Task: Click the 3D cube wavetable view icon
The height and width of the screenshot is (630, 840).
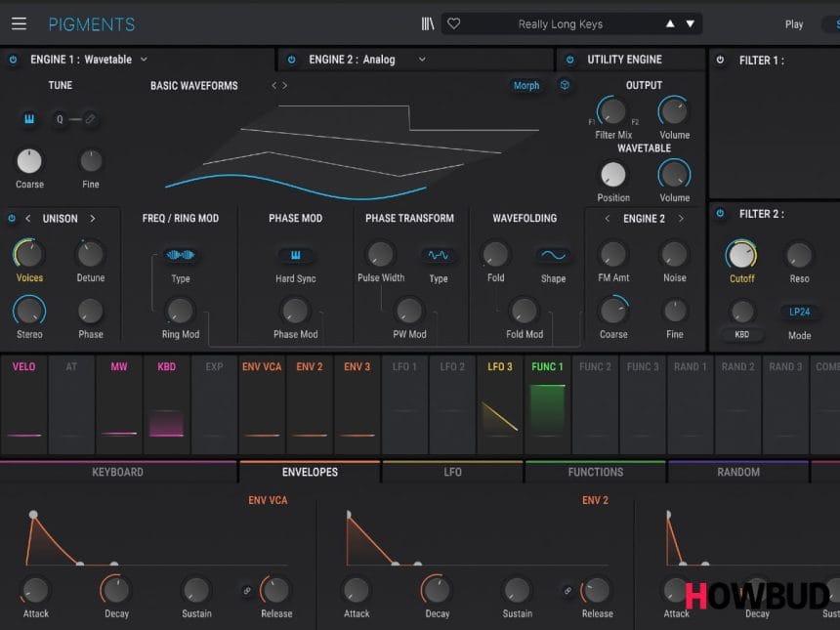Action: coord(565,86)
